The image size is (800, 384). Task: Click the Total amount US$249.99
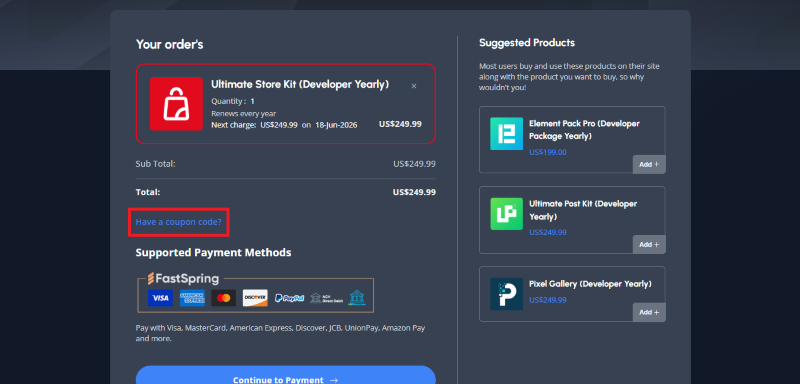coord(414,192)
